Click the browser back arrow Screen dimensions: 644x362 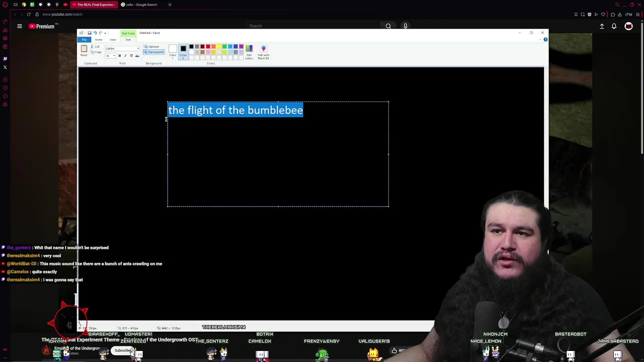(15, 15)
